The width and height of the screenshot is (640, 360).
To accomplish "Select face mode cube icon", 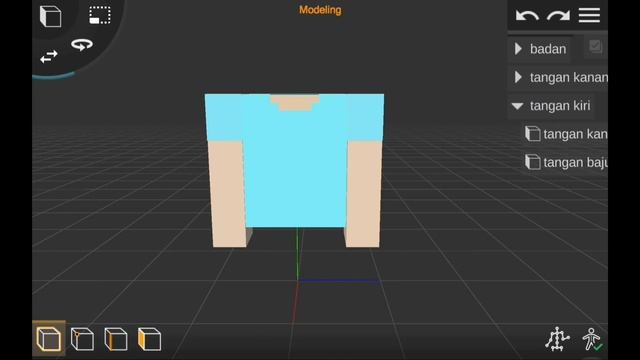I will (149, 339).
